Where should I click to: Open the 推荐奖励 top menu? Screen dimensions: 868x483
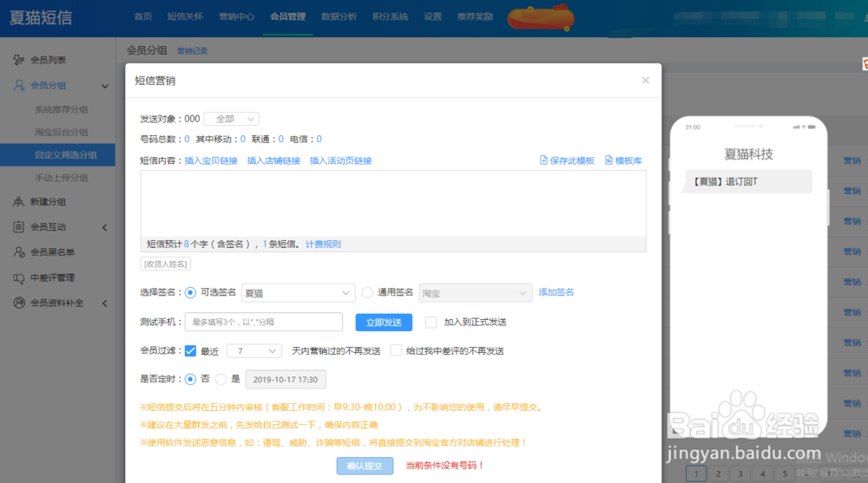(x=475, y=16)
